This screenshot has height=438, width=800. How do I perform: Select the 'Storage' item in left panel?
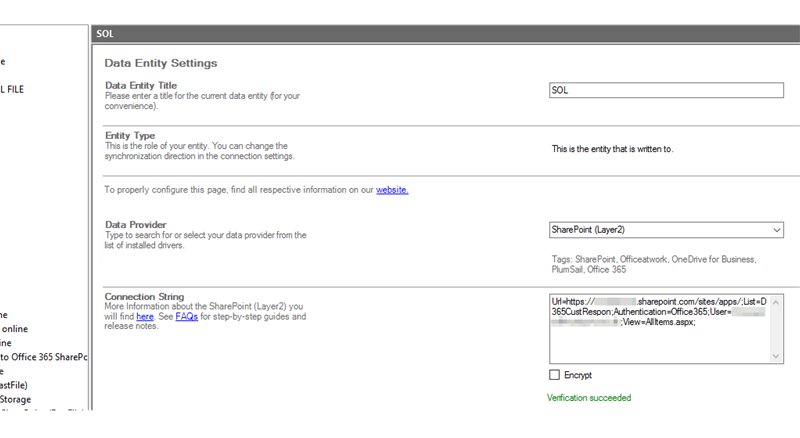pos(15,399)
